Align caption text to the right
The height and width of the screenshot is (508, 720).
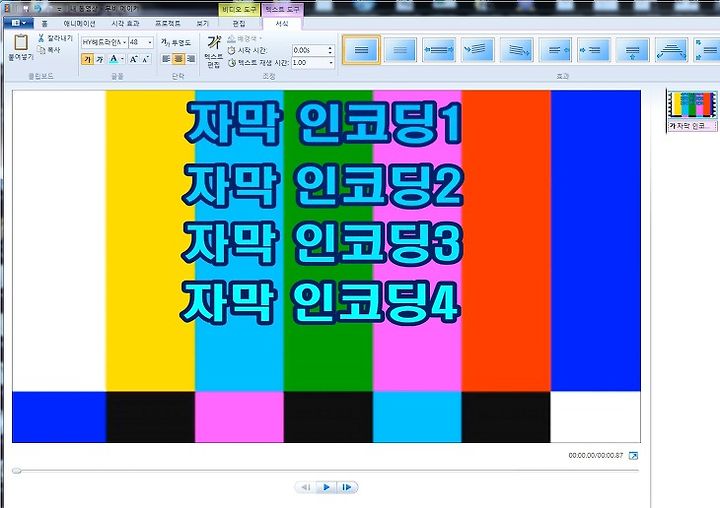coord(191,59)
